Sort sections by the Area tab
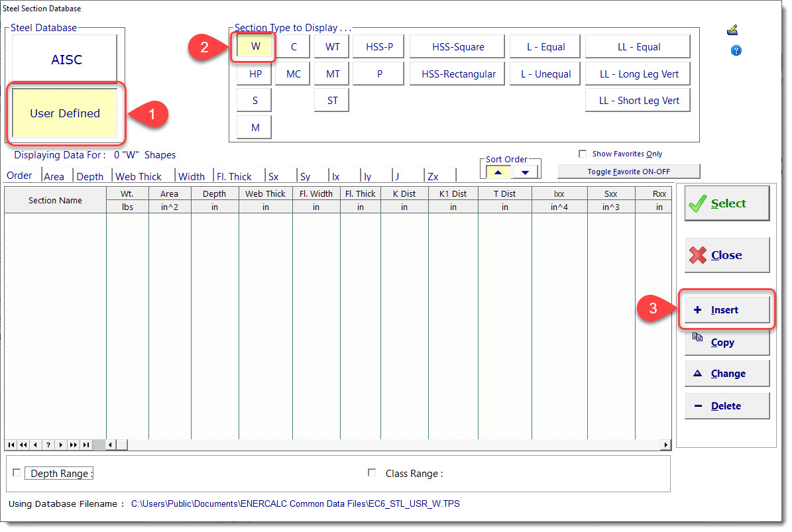Viewport: 792px width, 532px height. pos(56,176)
